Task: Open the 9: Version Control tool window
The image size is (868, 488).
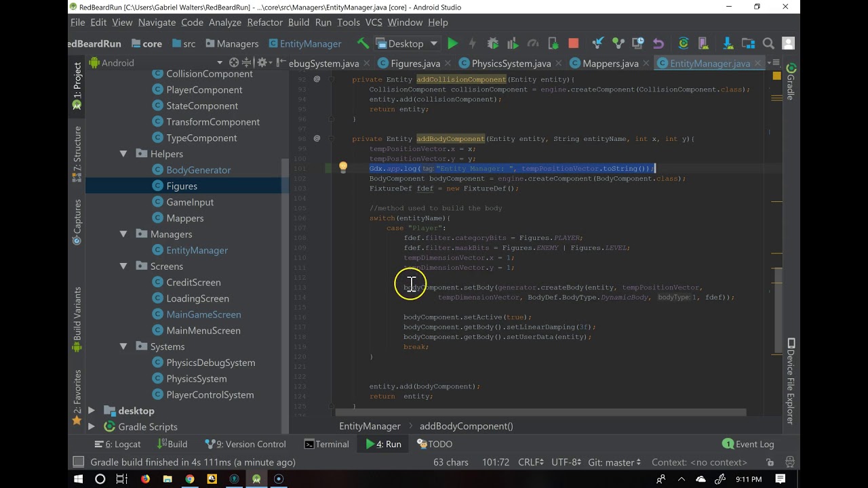Action: [245, 444]
